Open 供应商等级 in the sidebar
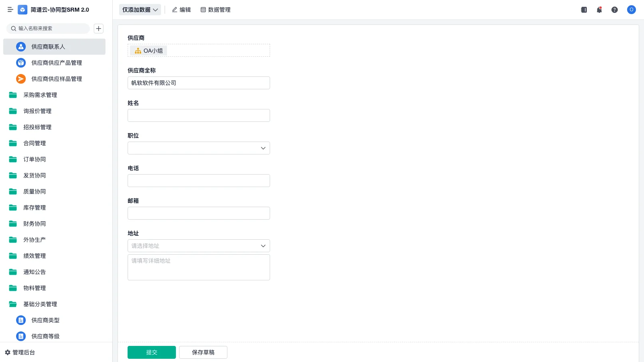The height and width of the screenshot is (362, 644). (x=54, y=336)
